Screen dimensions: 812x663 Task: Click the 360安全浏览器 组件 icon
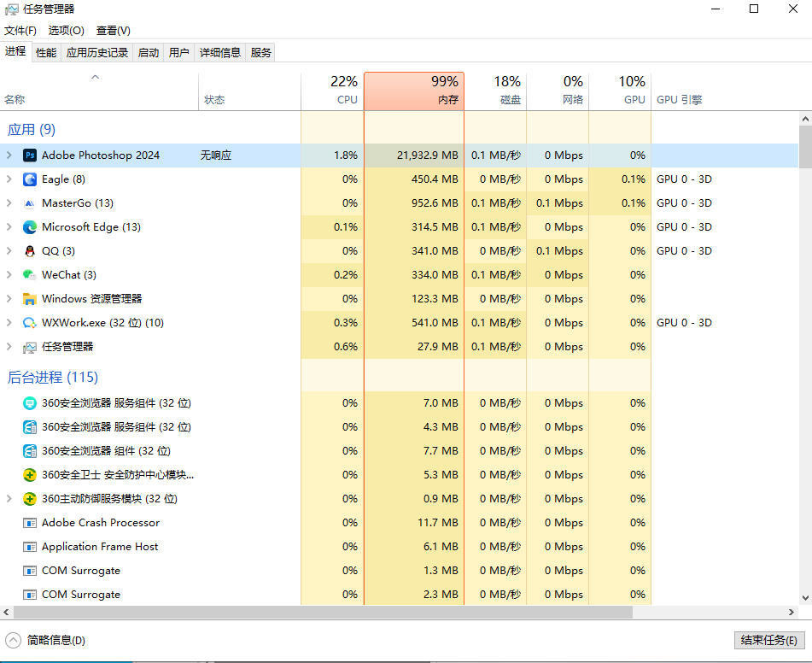[30, 451]
